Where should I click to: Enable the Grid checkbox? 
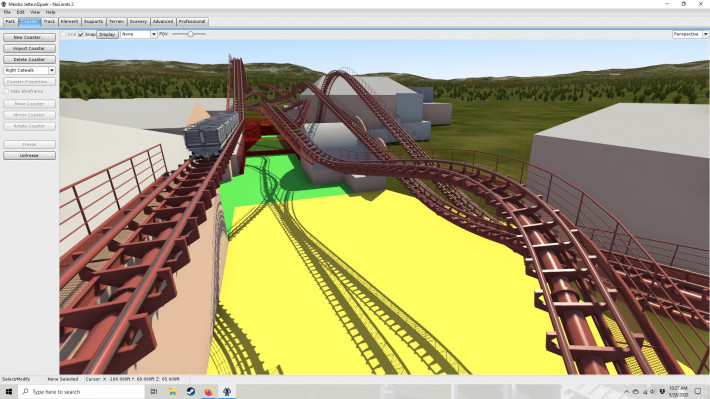tap(63, 34)
